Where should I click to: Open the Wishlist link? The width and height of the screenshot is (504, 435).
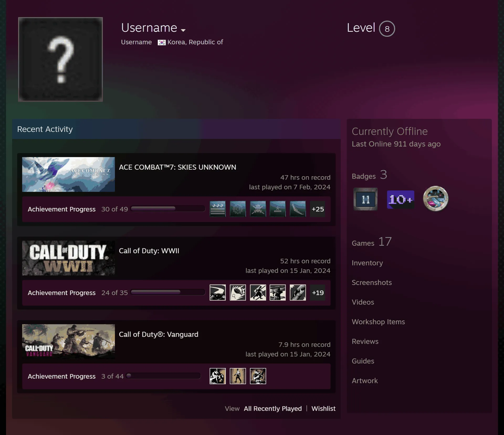click(323, 409)
